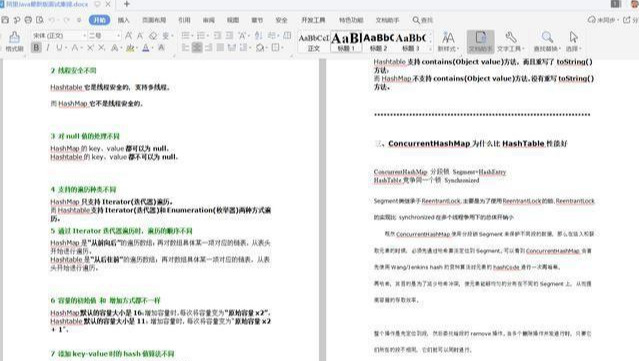
Task: Click the strikethrough A icon
Action: tap(75, 48)
